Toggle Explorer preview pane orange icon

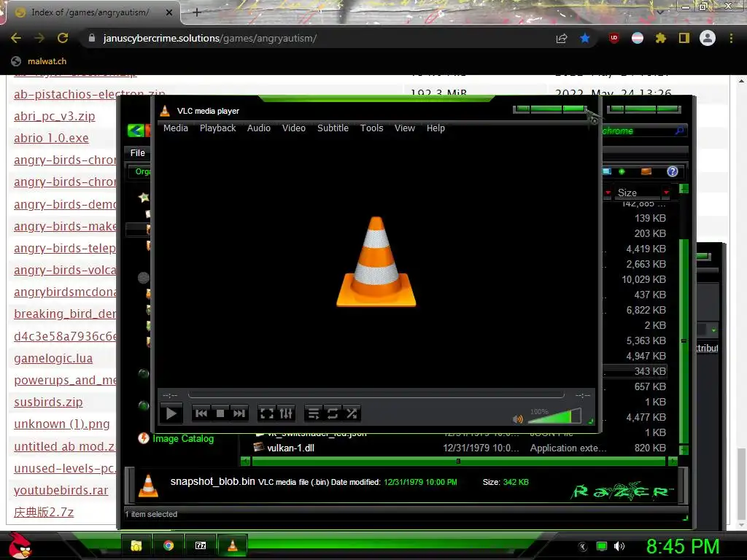(x=646, y=171)
